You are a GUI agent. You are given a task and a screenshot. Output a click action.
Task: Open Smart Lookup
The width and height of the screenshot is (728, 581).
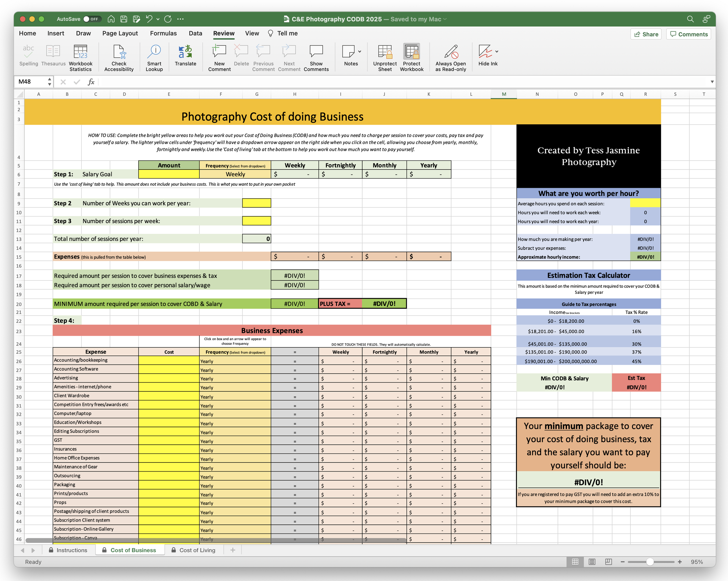click(154, 58)
